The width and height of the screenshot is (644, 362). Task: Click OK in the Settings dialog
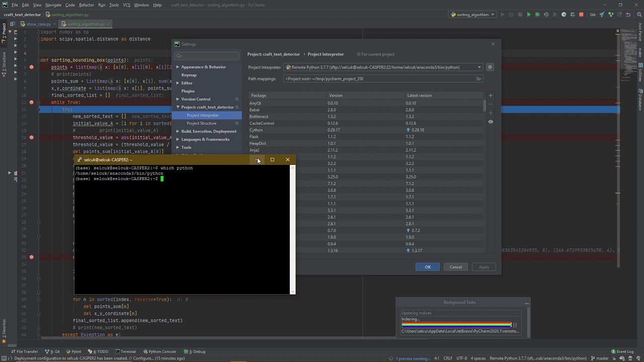click(x=428, y=267)
